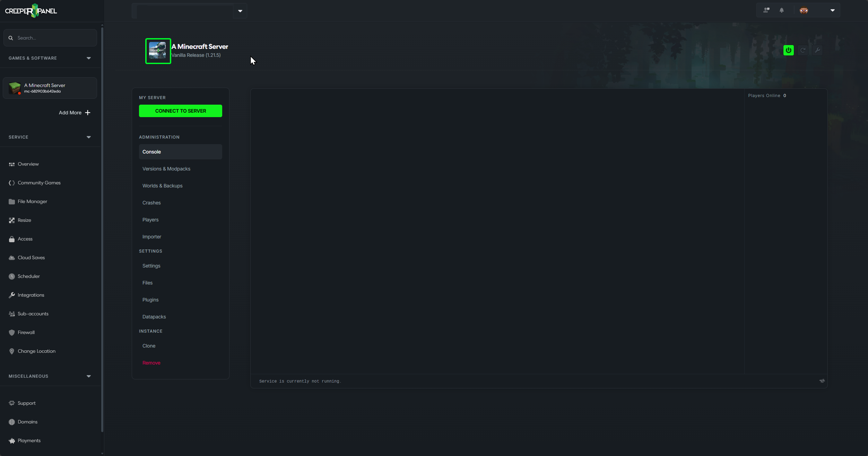The image size is (868, 456).
Task: Click the Connect to Server button
Action: pos(181,111)
